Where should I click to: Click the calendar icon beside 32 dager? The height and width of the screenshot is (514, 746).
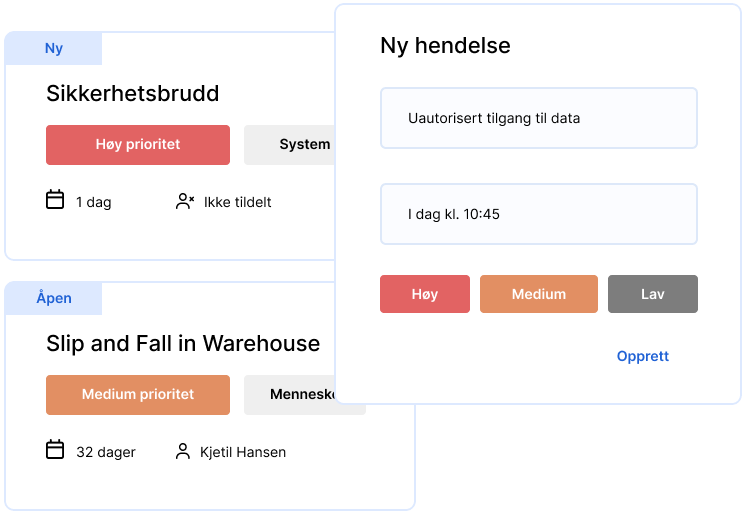(55, 450)
